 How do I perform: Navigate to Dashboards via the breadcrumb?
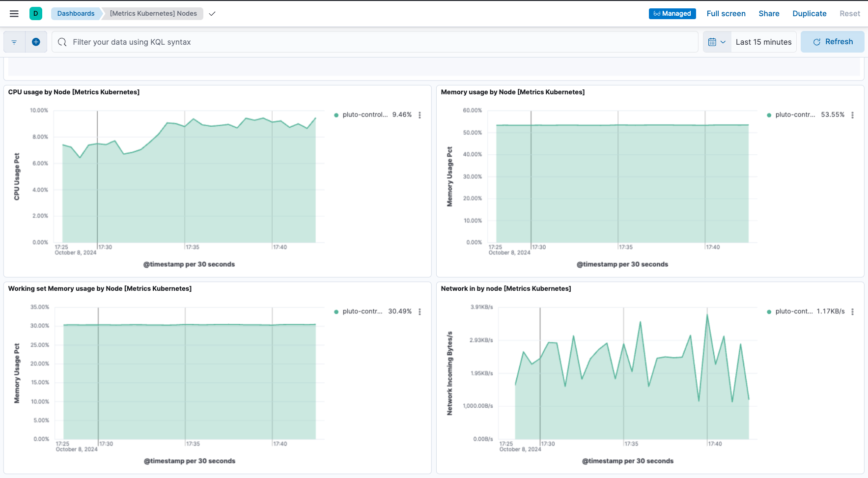[x=76, y=14]
